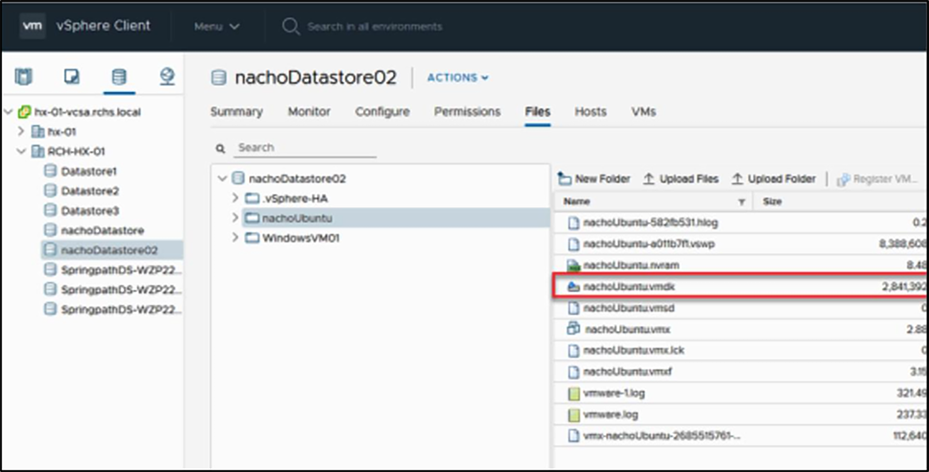The height and width of the screenshot is (472, 929).
Task: Sort by the Name column header
Action: 576,202
